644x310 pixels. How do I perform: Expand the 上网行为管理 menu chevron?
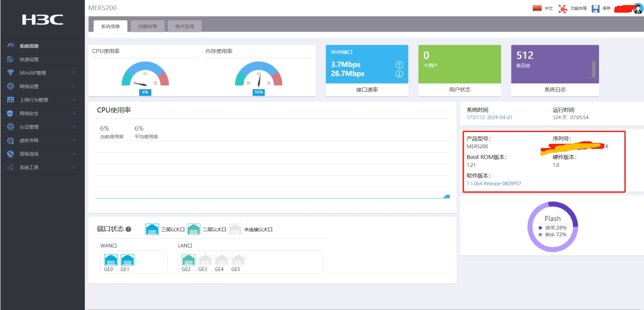click(74, 100)
